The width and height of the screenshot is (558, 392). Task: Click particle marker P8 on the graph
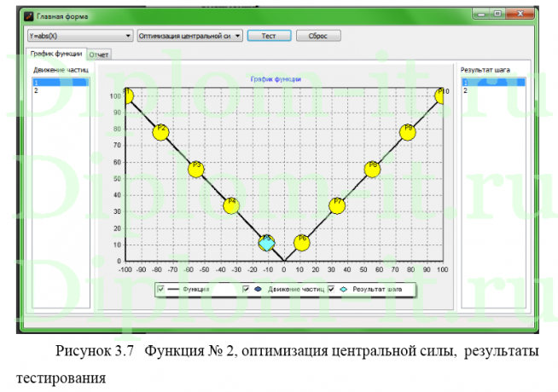372,169
